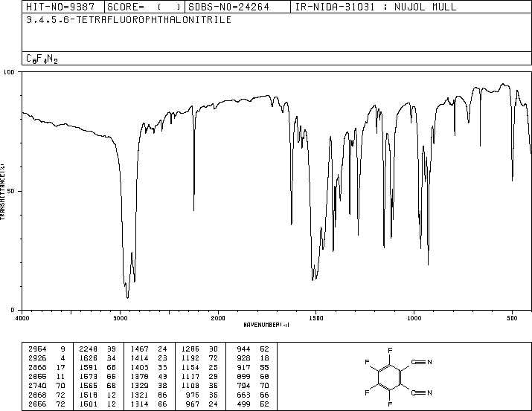Click the 1329 entry in the peak table

point(139,386)
